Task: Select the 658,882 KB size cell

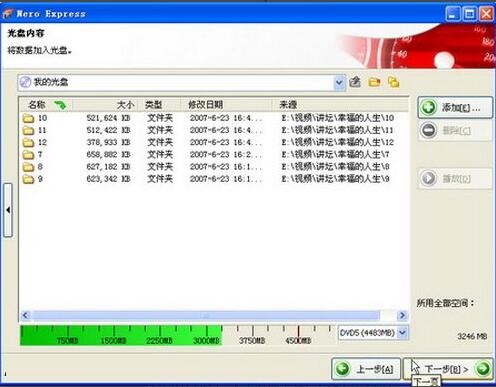Action: (x=108, y=155)
